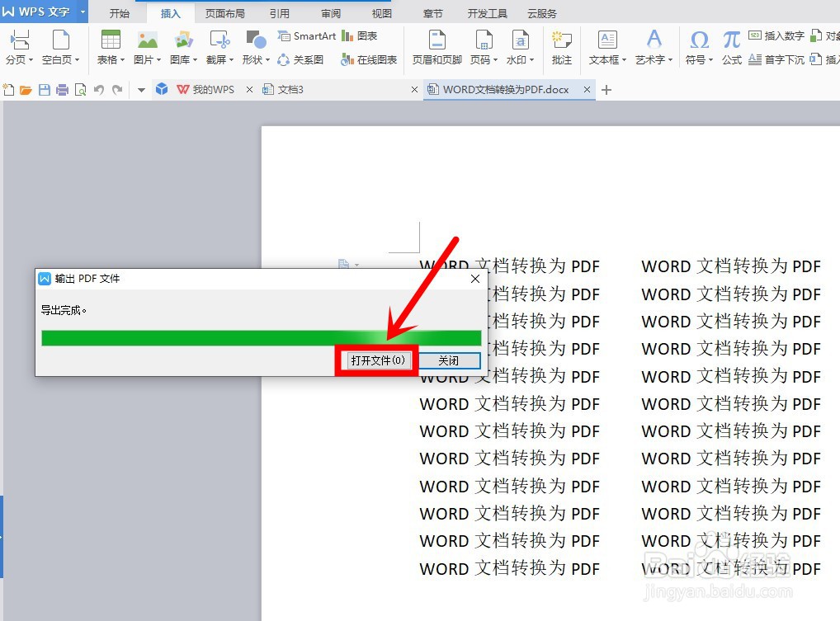Insert a SmartArt graphic
The image size is (840, 621).
pos(306,35)
